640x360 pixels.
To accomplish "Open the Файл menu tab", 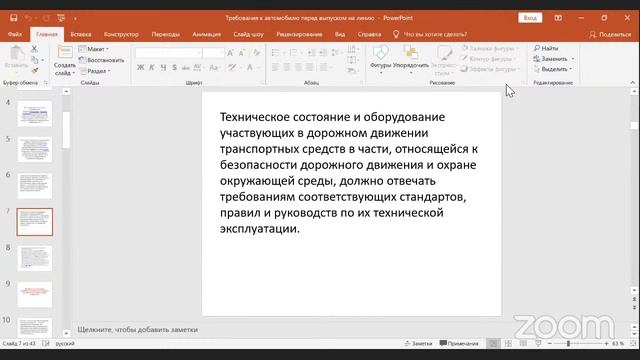I will coord(15,34).
